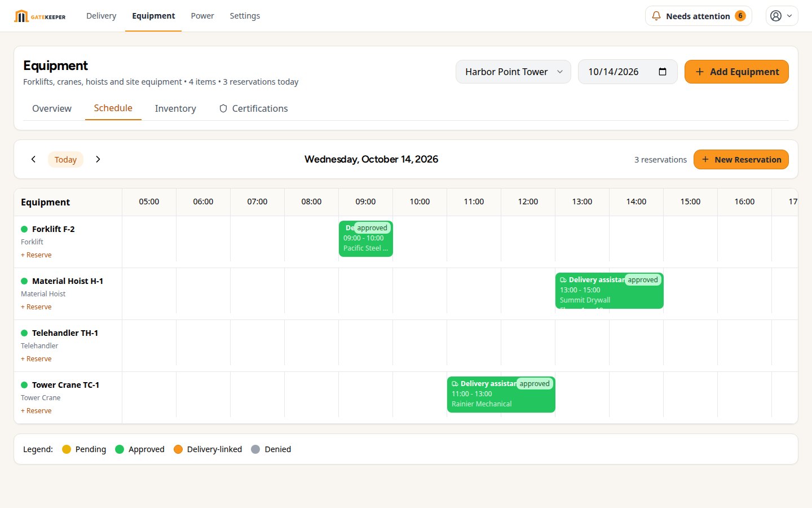Reserve the Telehandler TH-1
The width and height of the screenshot is (812, 508).
click(x=36, y=359)
